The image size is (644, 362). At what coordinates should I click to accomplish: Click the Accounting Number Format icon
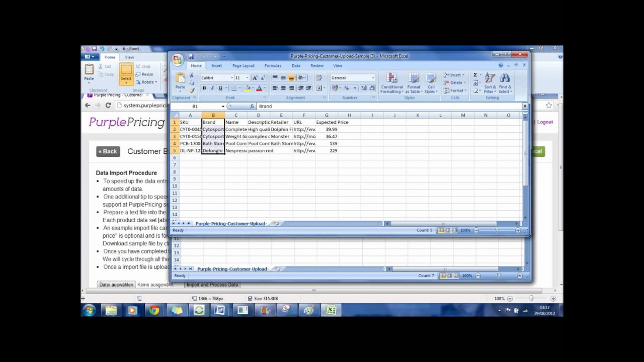pos(335,88)
